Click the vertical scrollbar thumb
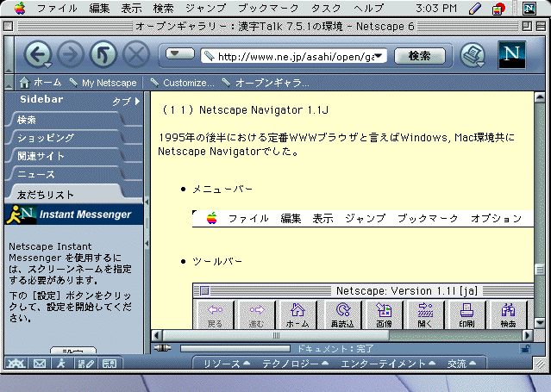The image size is (551, 392). tap(540, 270)
